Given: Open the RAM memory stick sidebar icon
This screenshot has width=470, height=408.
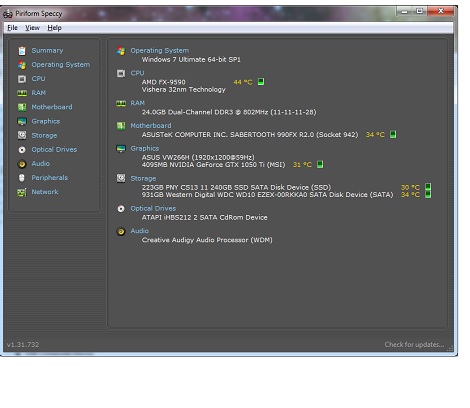Looking at the screenshot, I should 22,93.
